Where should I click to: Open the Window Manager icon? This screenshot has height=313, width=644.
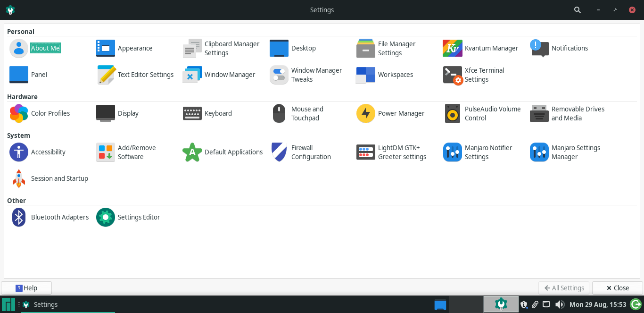pyautogui.click(x=192, y=75)
